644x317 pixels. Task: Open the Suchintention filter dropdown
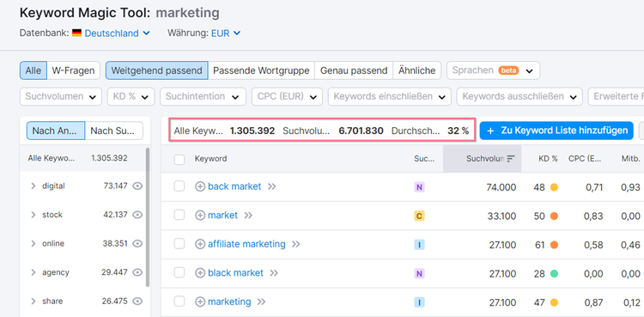(203, 96)
